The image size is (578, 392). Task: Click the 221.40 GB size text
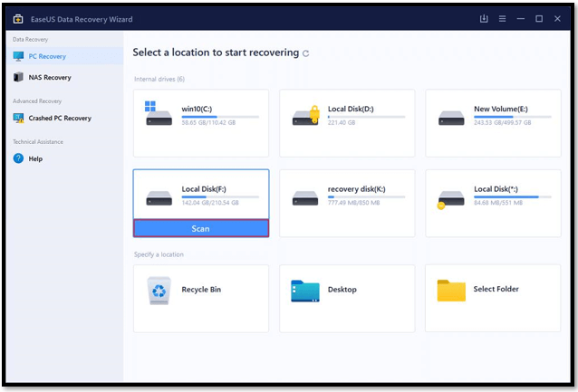(x=342, y=122)
